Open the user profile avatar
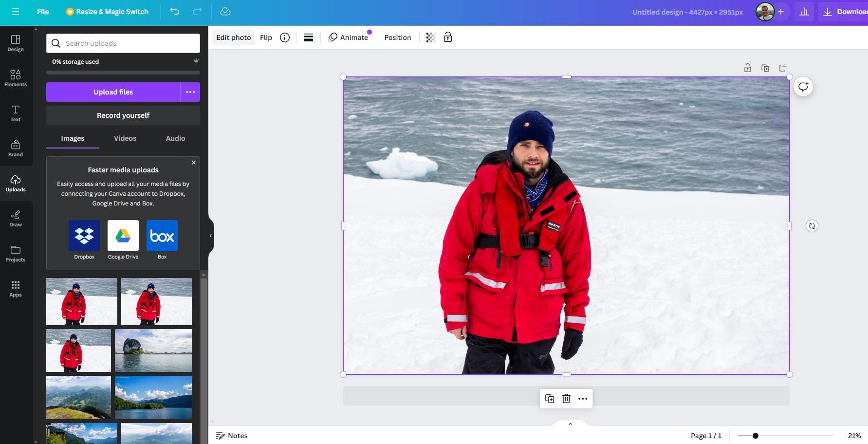Image resolution: width=868 pixels, height=444 pixels. point(765,12)
